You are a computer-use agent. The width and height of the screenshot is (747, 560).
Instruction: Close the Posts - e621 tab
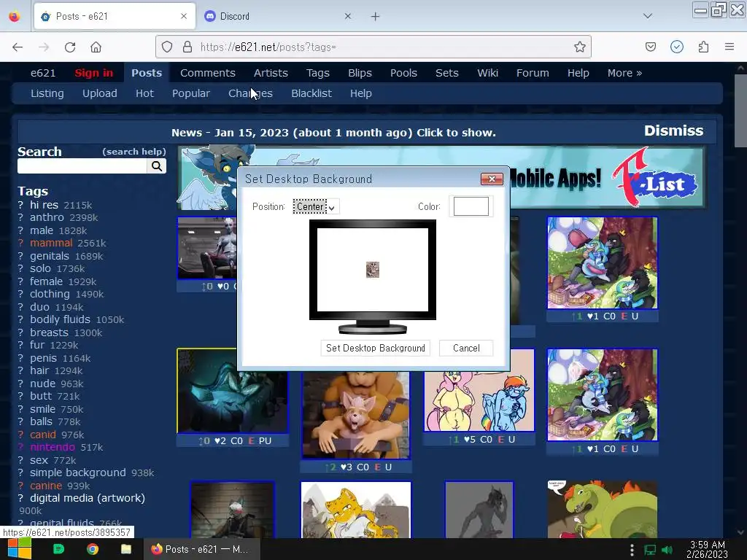point(184,16)
